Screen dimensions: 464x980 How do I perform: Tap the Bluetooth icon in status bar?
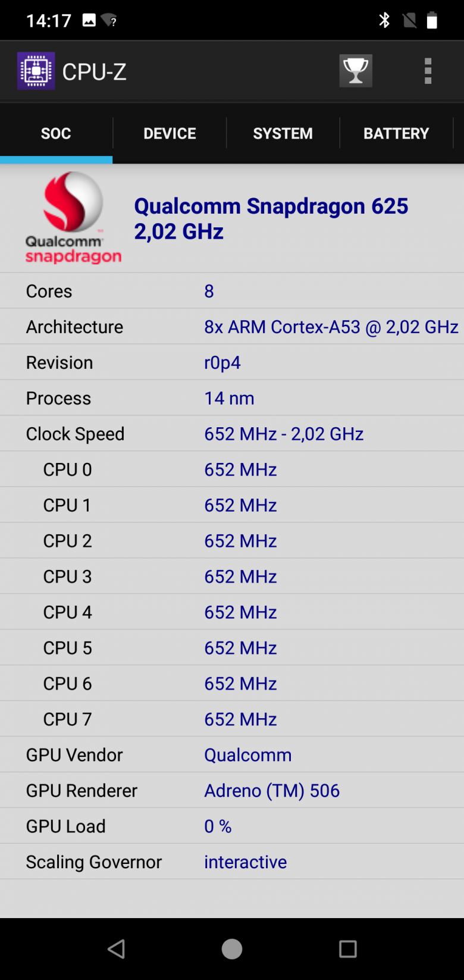coord(384,21)
